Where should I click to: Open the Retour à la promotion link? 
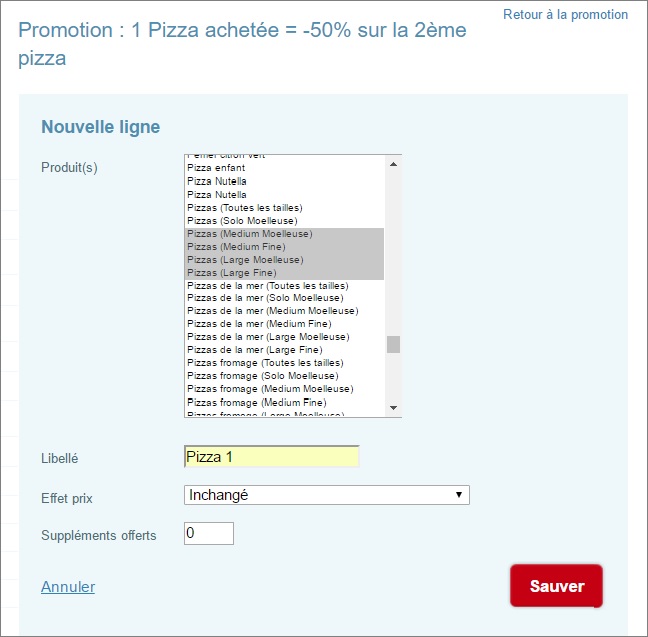pyautogui.click(x=565, y=15)
